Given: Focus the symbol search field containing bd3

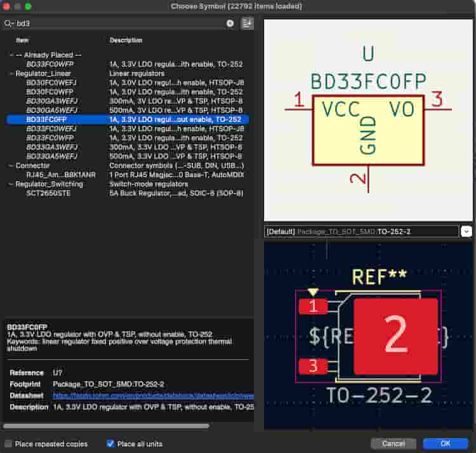Looking at the screenshot, I should tap(120, 24).
